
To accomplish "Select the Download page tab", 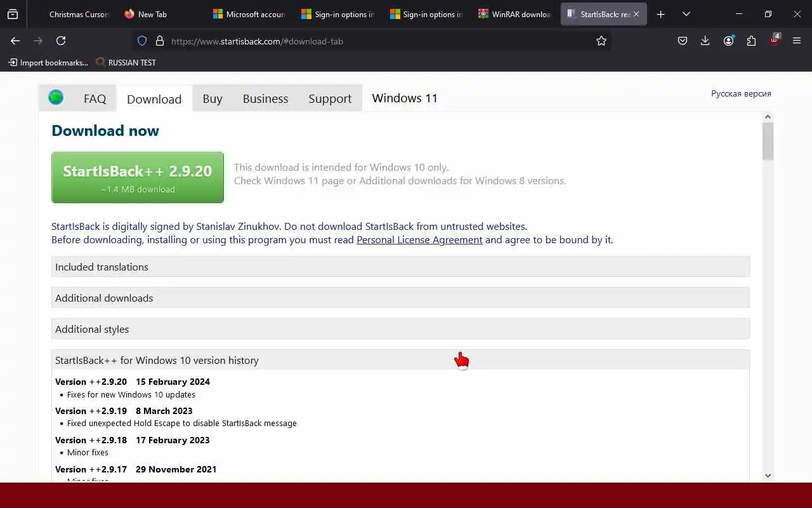I will pos(154,99).
